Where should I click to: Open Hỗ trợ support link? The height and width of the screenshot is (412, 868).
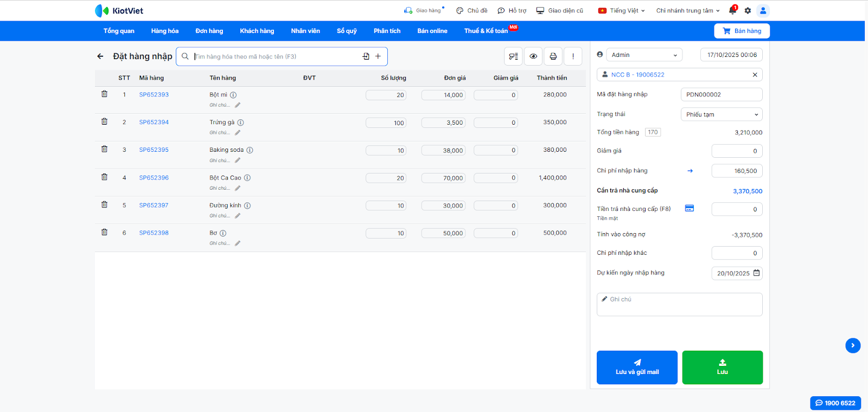(x=512, y=10)
